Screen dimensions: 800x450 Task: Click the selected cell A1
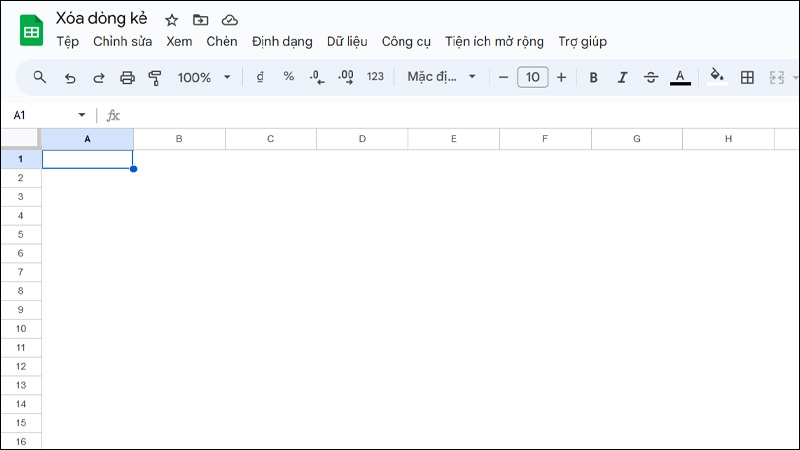click(87, 159)
